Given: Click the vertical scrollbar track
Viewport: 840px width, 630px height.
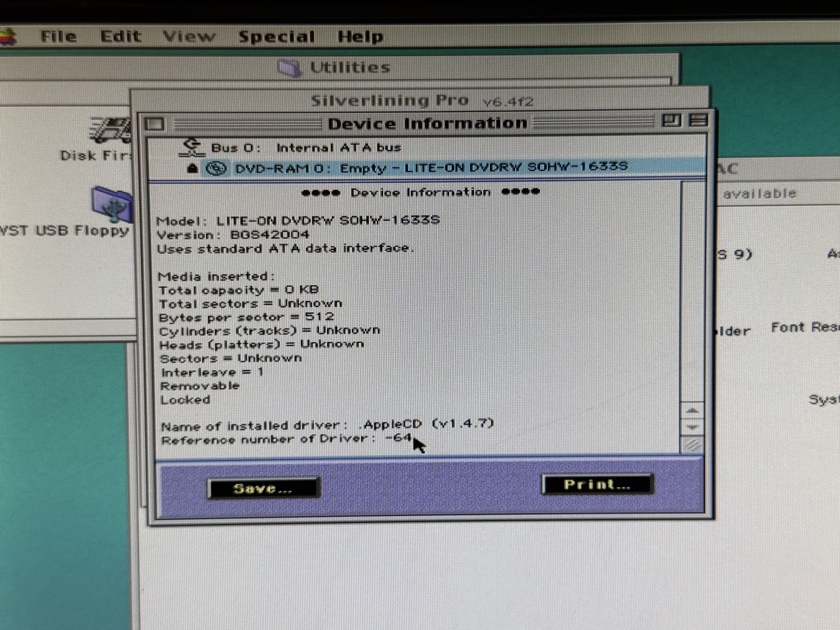Looking at the screenshot, I should (691, 300).
